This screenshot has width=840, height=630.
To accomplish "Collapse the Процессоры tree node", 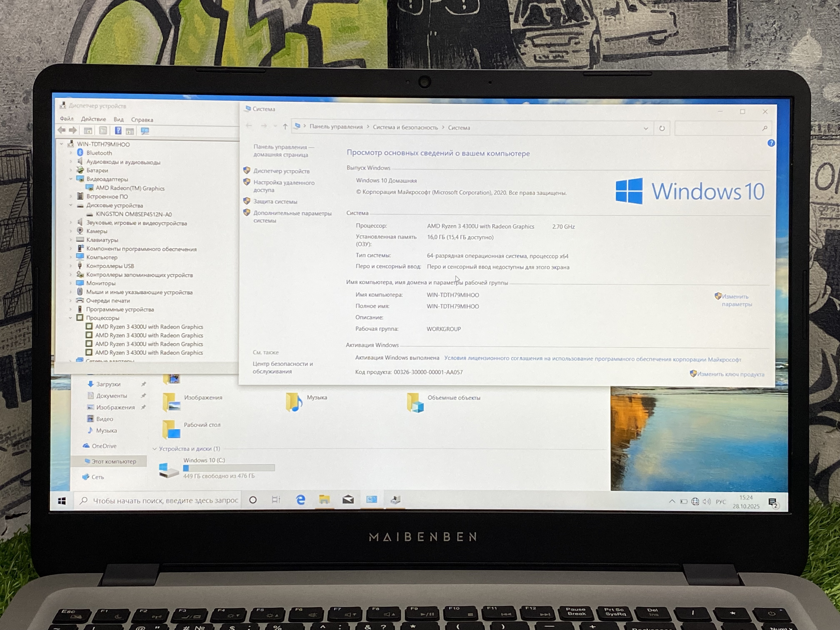I will point(70,318).
